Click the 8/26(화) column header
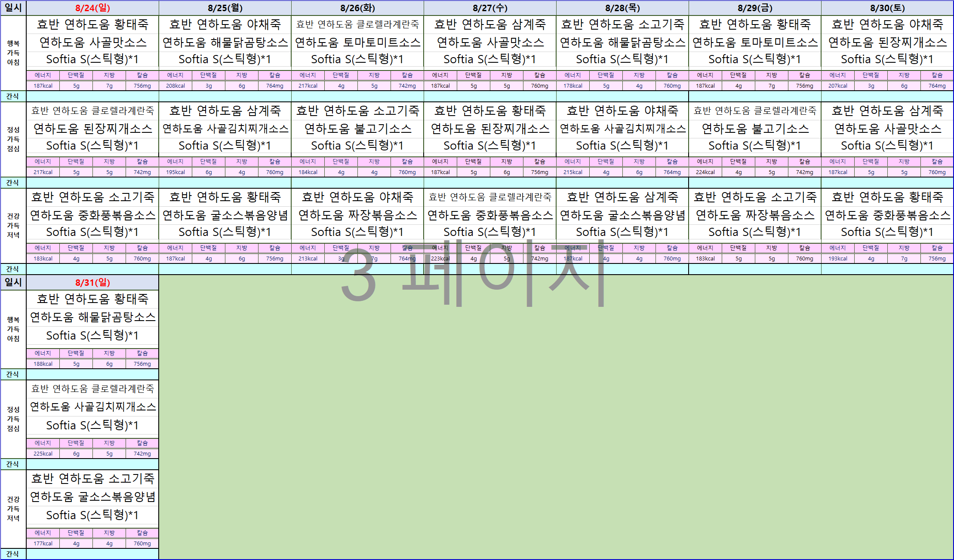Viewport: 954px width, 560px height. 357,8
